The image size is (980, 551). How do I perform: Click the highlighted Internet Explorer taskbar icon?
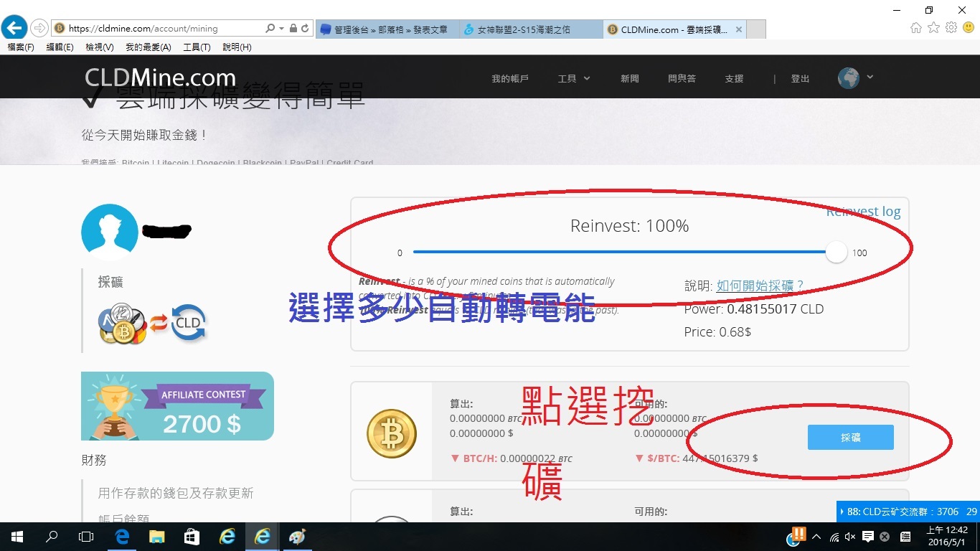[263, 537]
